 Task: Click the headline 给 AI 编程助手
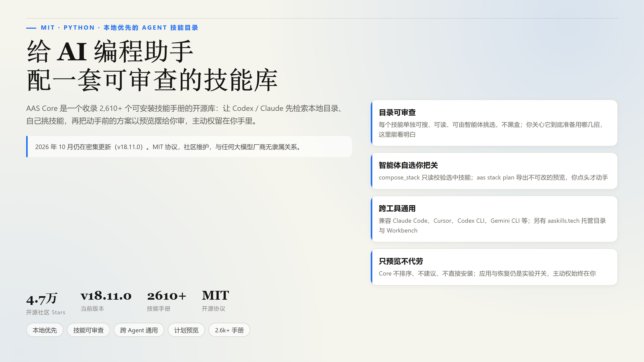[110, 51]
